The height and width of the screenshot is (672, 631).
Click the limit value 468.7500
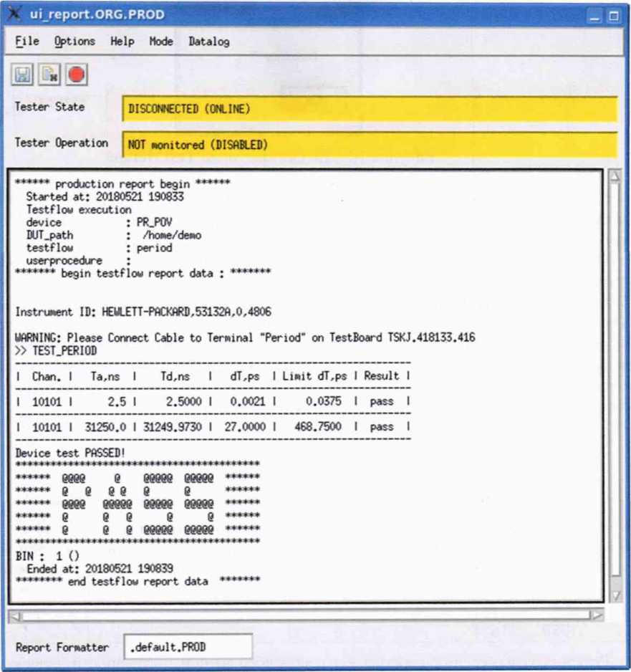[318, 426]
